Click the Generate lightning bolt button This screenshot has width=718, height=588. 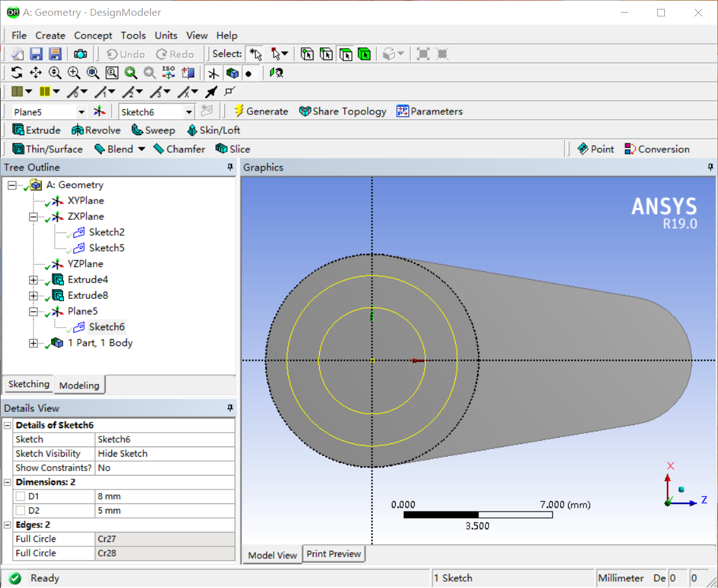[261, 111]
